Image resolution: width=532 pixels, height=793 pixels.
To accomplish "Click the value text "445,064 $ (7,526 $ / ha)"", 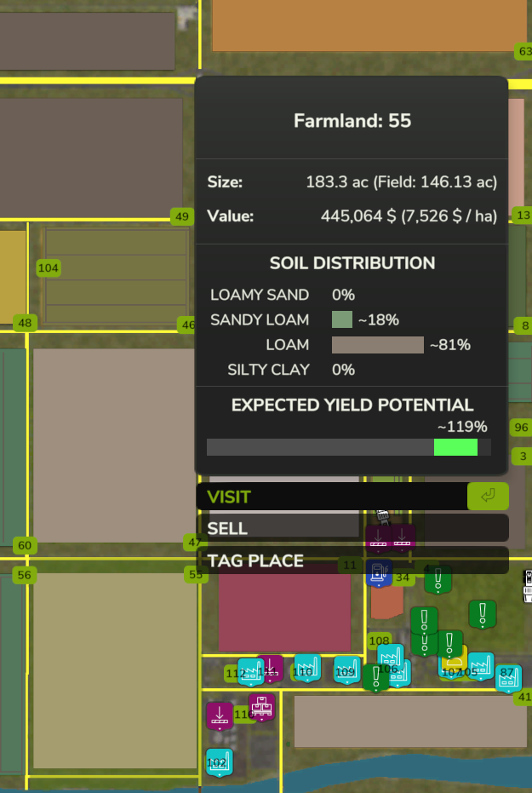I will pyautogui.click(x=409, y=216).
